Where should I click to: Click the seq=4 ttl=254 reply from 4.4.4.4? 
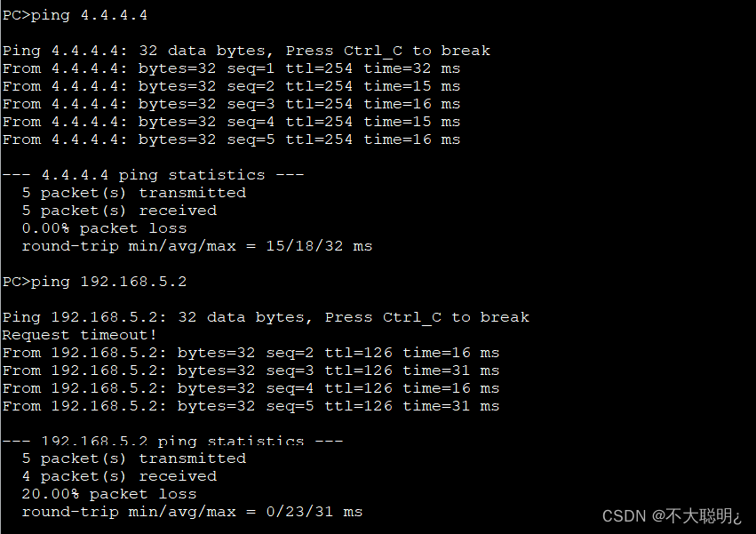(x=232, y=122)
